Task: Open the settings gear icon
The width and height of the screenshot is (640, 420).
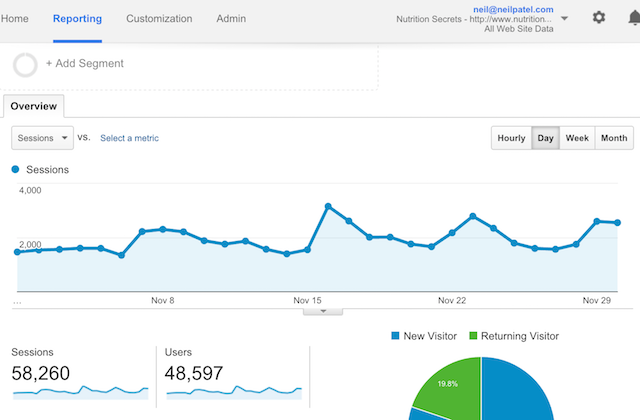Action: (599, 18)
